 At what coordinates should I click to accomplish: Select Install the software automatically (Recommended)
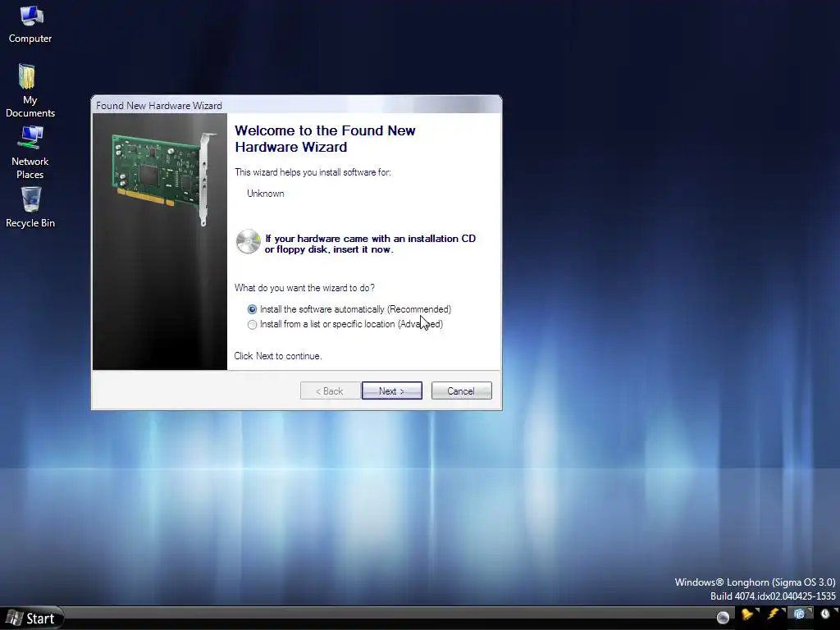pos(349,309)
